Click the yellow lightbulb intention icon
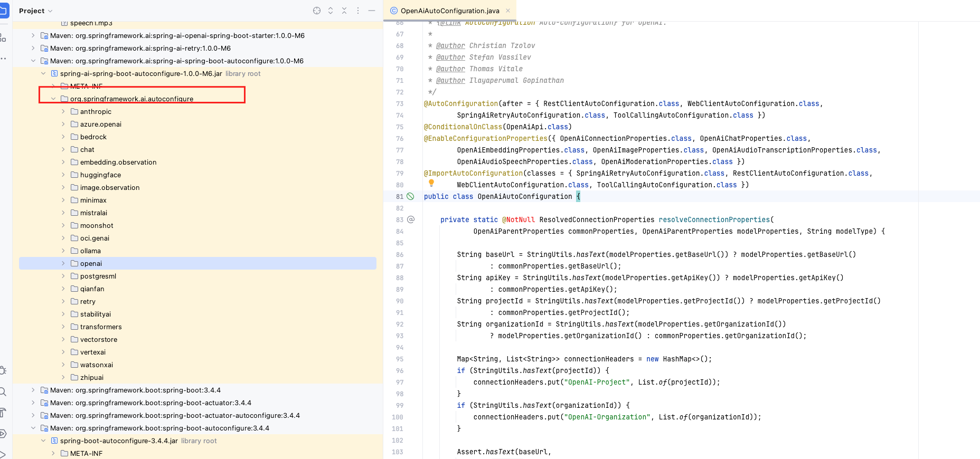 point(431,183)
